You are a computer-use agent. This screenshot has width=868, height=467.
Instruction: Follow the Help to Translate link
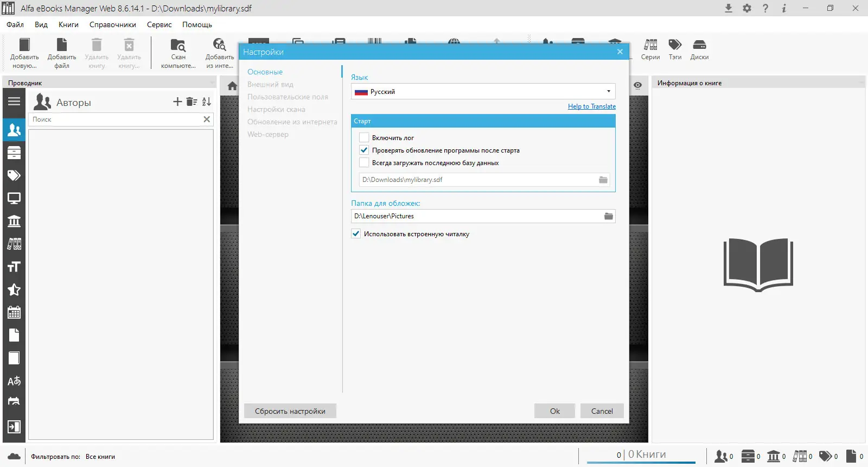pos(592,106)
